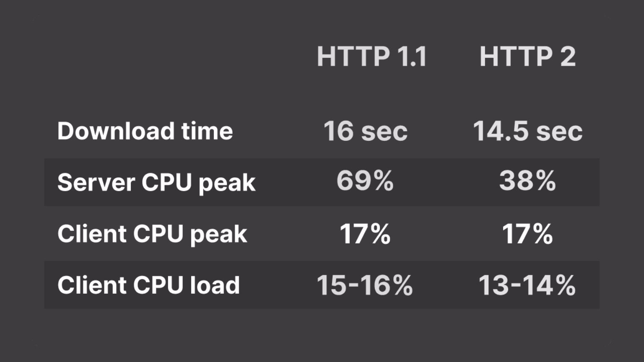This screenshot has width=644, height=362.
Task: Click the HTTP 1.1 column header
Action: click(x=371, y=57)
